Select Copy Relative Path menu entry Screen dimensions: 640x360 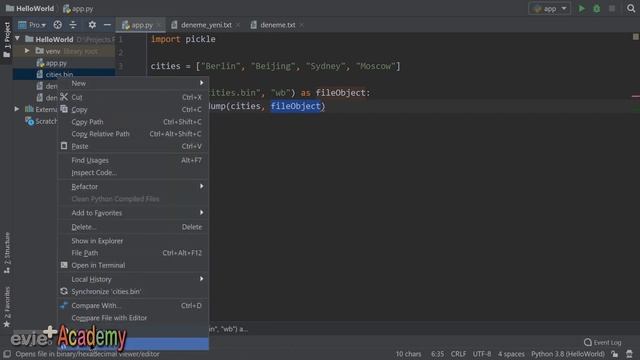click(x=133, y=134)
